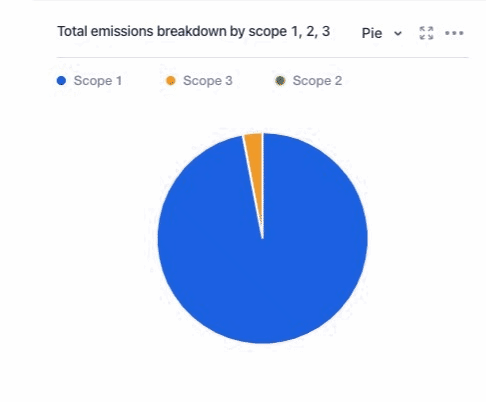Toggle the Scope 1 legend item
This screenshot has height=402, width=486.
click(89, 81)
